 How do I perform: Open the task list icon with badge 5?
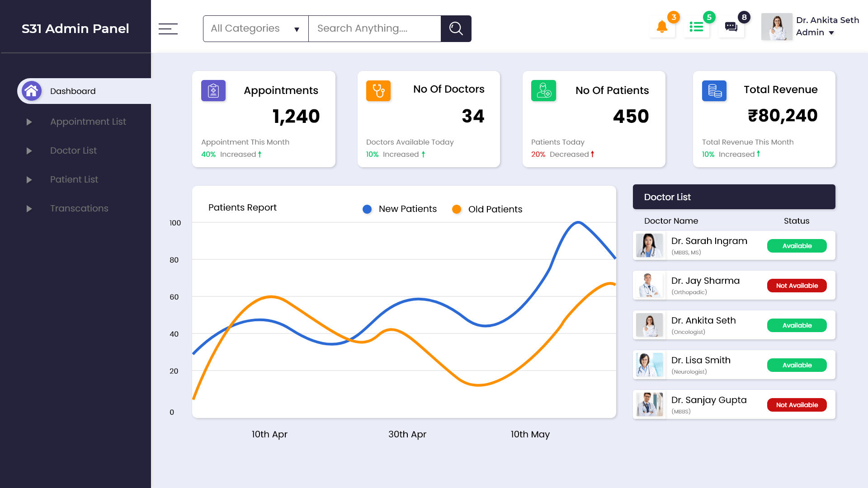696,27
